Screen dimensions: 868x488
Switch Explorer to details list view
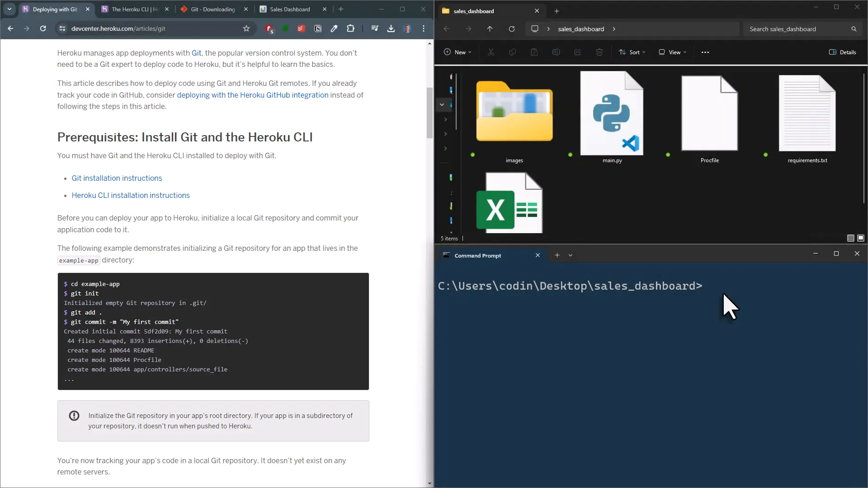(850, 238)
